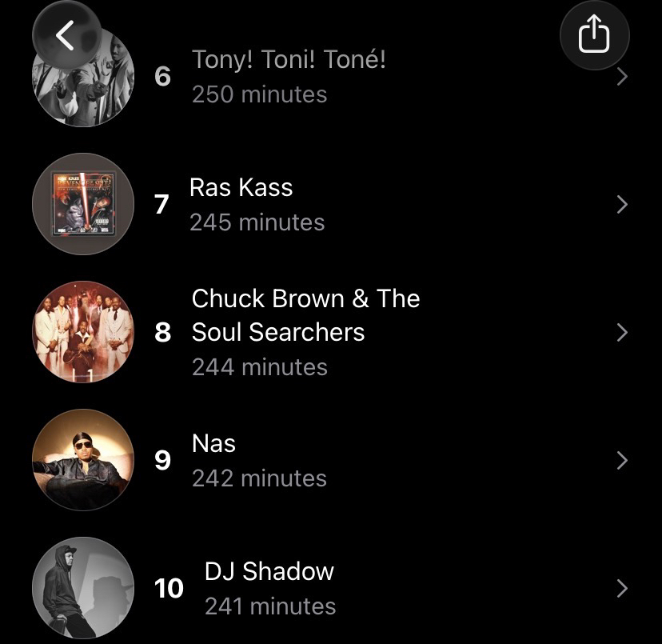Viewport: 662px width, 644px height.
Task: Expand the Ras Kass row chevron
Action: coord(622,205)
